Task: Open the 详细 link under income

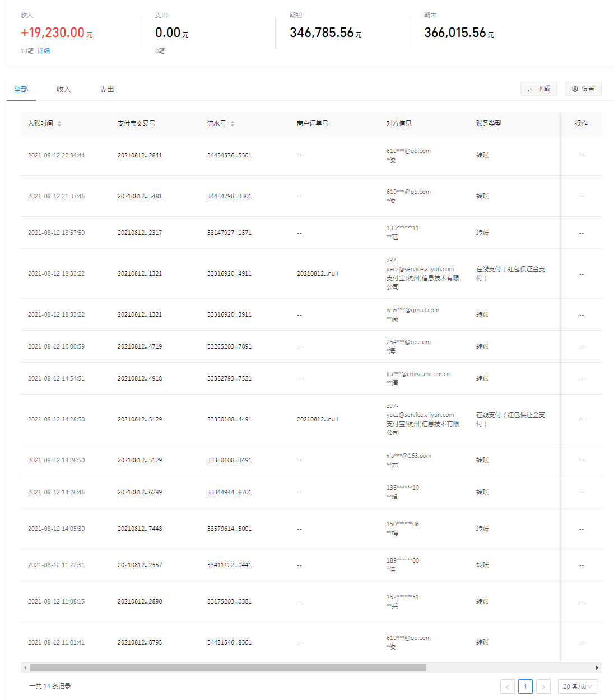Action: (44, 51)
